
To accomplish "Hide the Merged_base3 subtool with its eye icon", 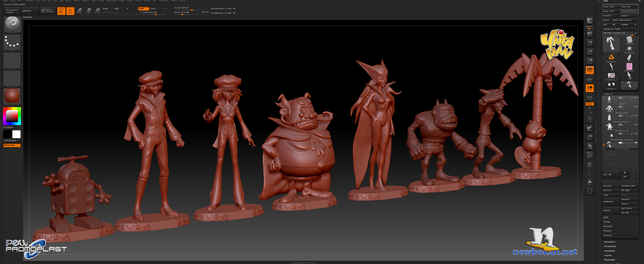I will tap(636, 107).
